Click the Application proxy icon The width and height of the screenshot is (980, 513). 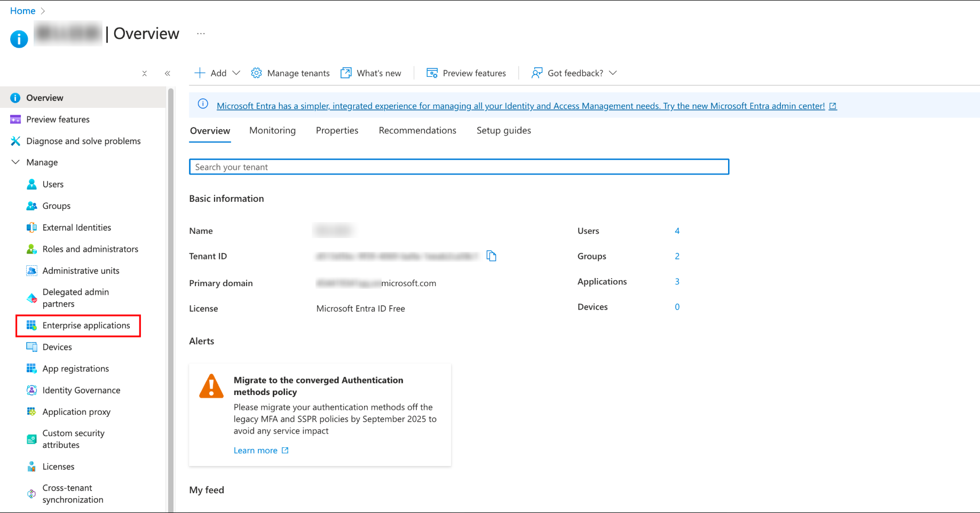(x=31, y=412)
